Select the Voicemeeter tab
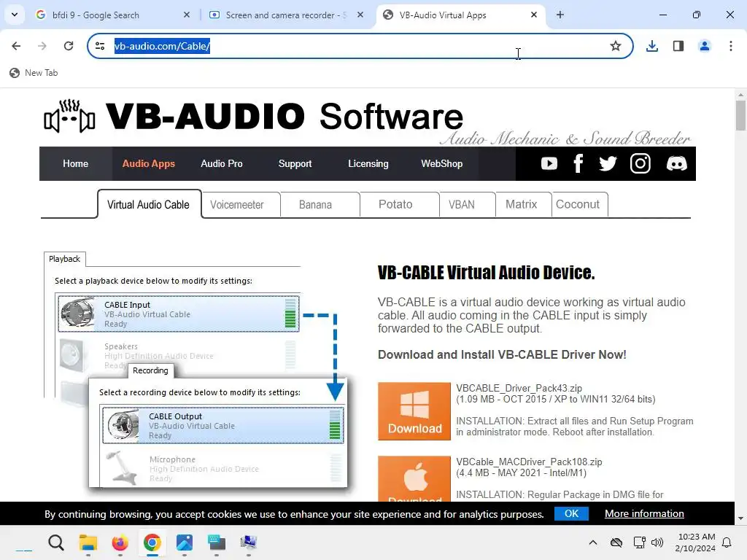The width and height of the screenshot is (747, 560). 241,205
